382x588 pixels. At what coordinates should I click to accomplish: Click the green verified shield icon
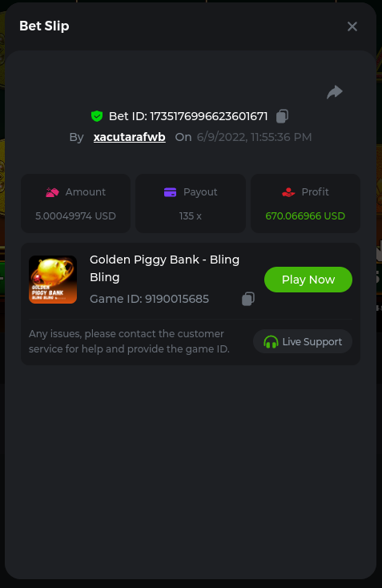pos(97,116)
